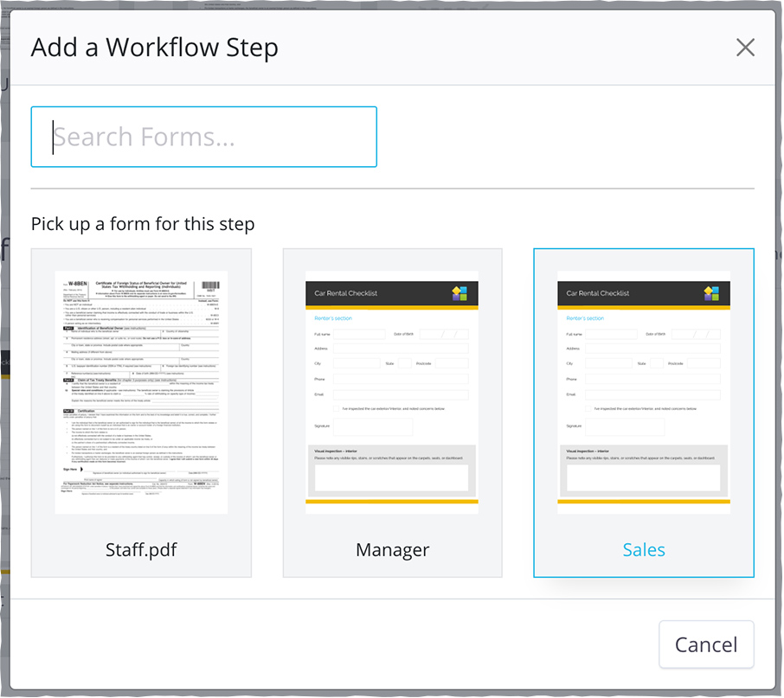Click the colorful logo in Sales preview

tap(711, 293)
